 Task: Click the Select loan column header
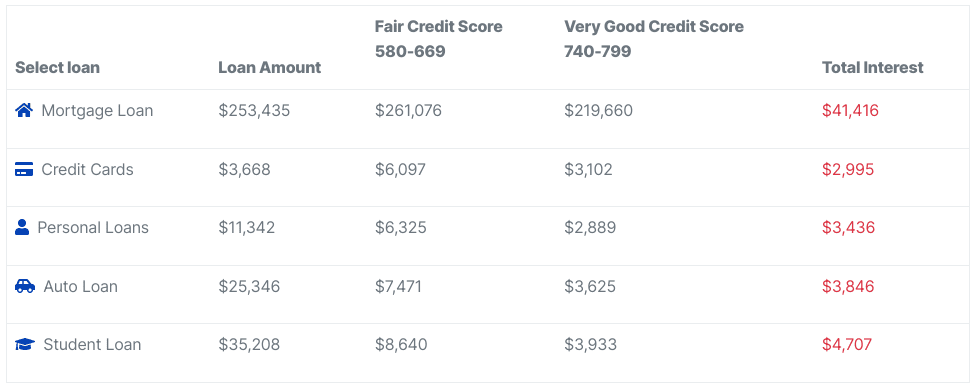point(57,67)
